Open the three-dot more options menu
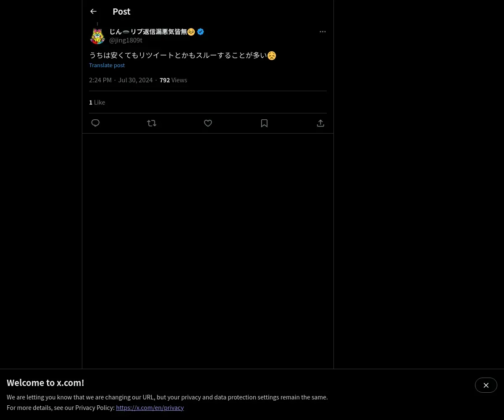 click(323, 31)
